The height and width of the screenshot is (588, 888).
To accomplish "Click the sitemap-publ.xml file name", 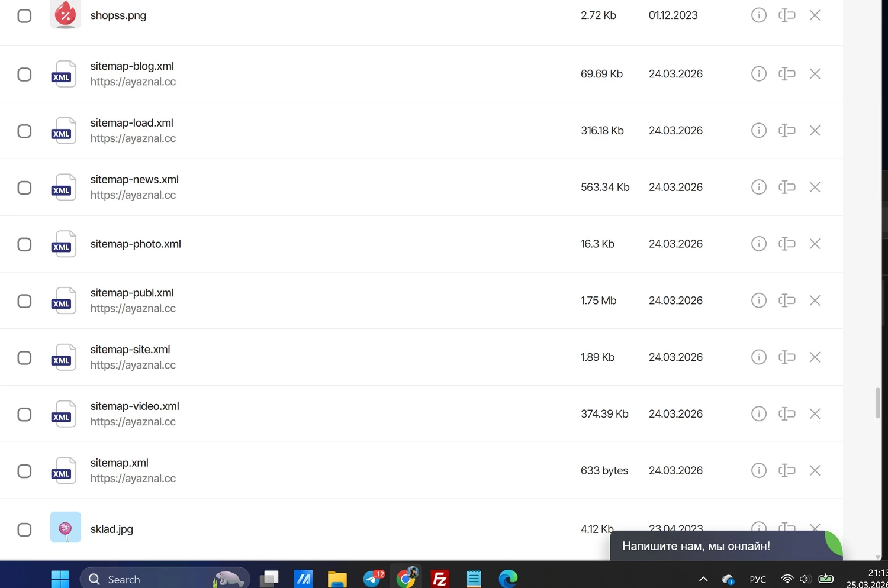I will click(132, 293).
